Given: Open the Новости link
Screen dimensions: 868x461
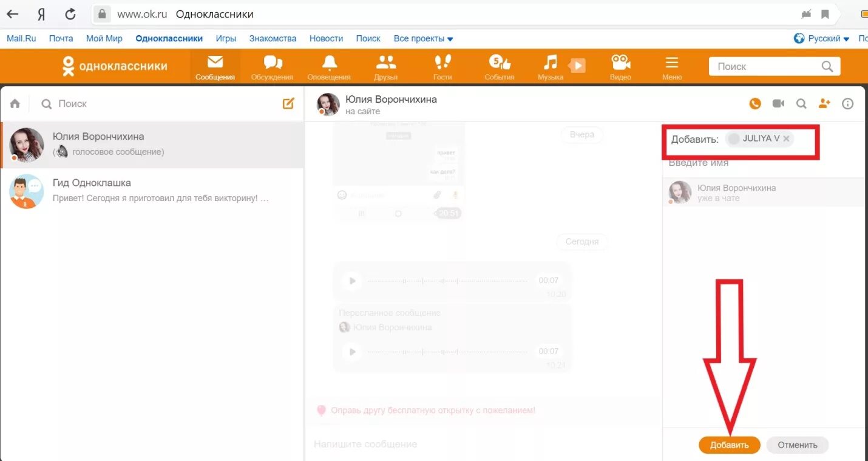Looking at the screenshot, I should (x=326, y=38).
